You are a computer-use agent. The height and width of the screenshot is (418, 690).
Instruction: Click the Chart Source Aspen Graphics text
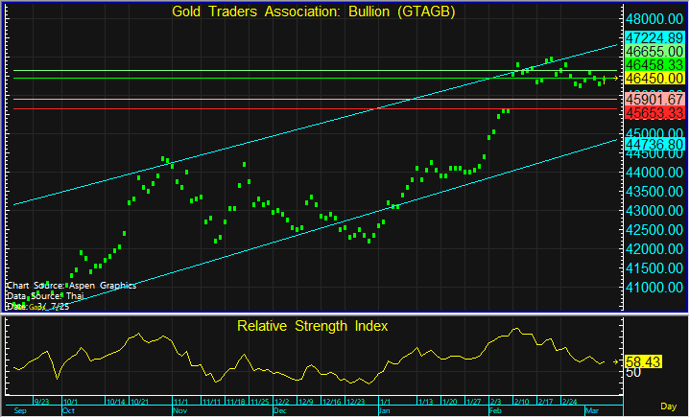70,285
